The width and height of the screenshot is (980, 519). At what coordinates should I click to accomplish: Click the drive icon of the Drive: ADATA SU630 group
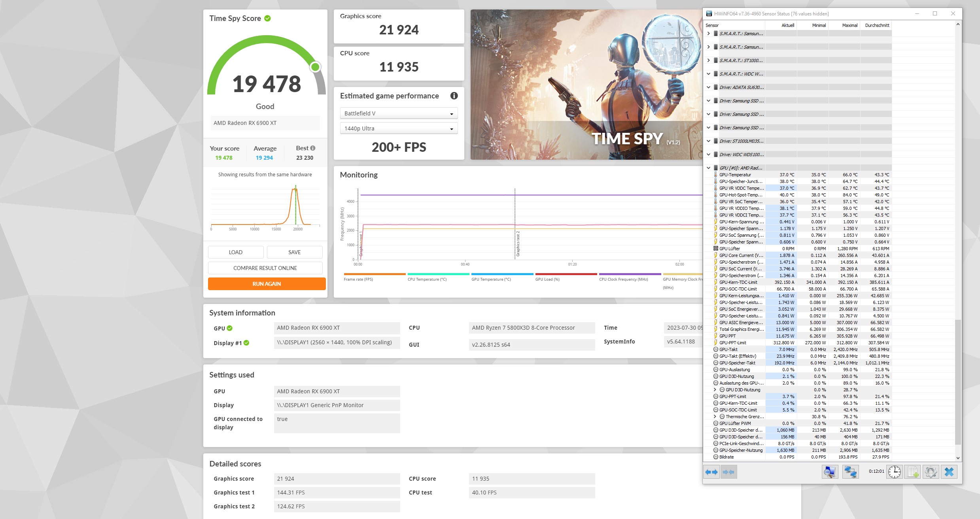click(x=716, y=87)
